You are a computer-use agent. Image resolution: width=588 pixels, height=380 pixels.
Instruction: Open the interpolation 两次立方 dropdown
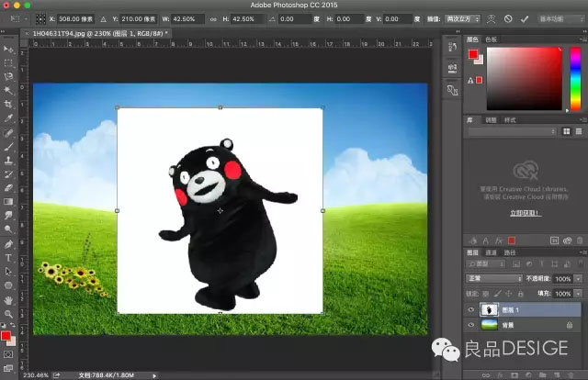[462, 18]
